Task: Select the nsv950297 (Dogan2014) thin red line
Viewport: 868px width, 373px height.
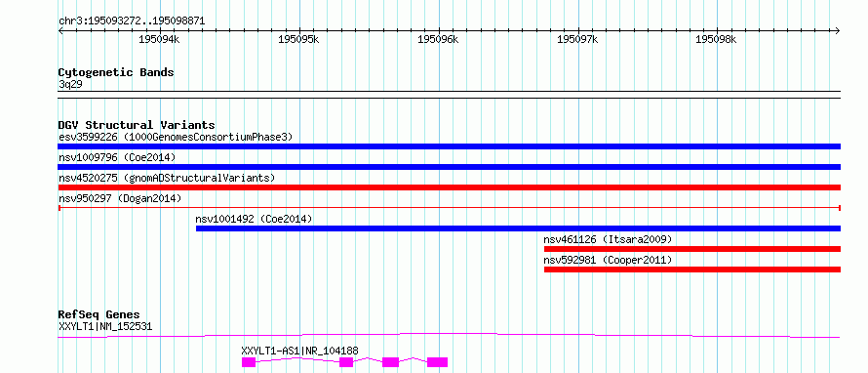Action: click(449, 208)
